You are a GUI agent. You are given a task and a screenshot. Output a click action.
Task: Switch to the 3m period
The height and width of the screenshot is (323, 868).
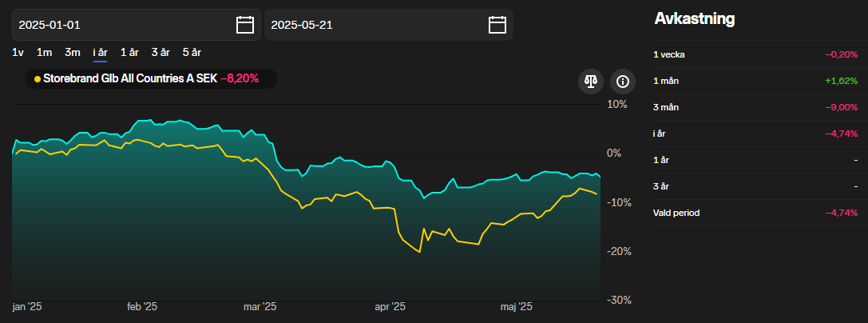72,52
